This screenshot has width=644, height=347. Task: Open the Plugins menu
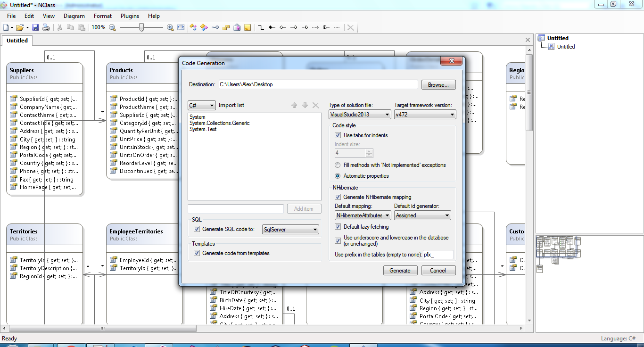tap(130, 16)
